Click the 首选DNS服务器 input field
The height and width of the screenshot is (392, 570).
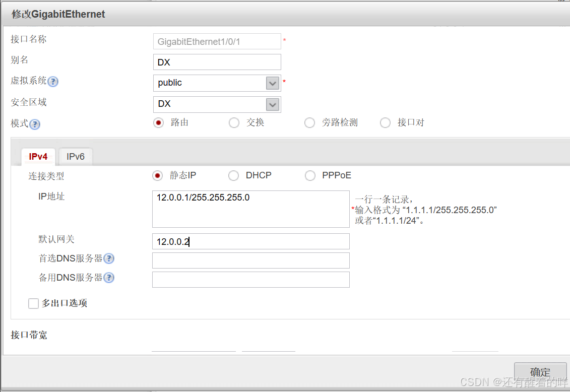coord(251,260)
